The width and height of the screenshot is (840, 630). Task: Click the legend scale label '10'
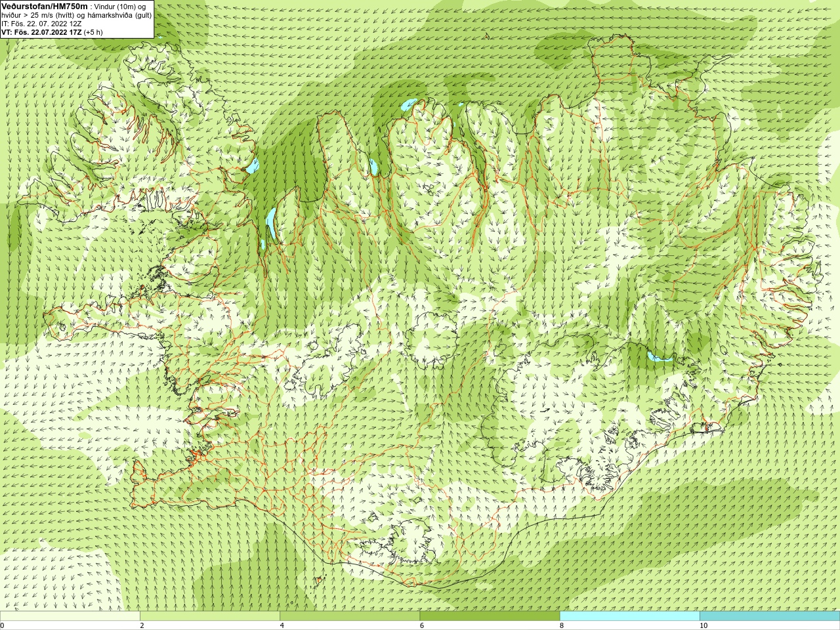coord(703,625)
